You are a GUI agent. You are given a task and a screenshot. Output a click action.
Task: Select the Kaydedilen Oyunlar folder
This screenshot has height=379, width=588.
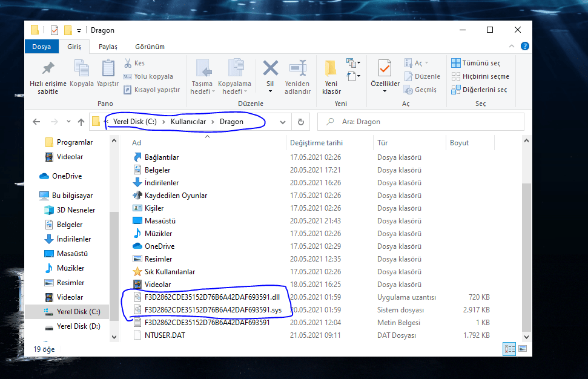[176, 196]
